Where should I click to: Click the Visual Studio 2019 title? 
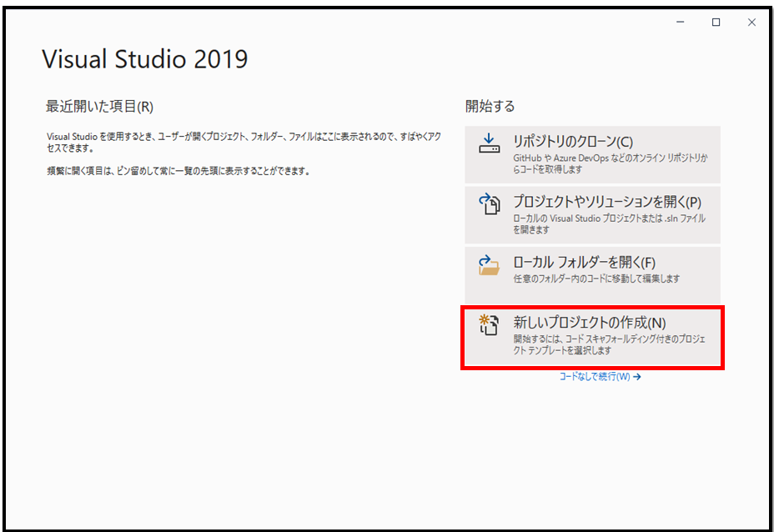click(x=144, y=59)
